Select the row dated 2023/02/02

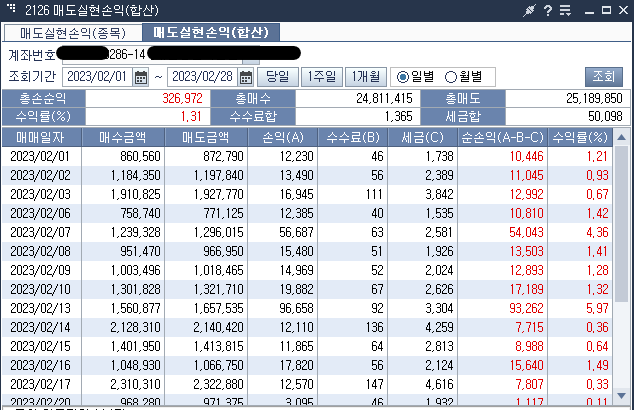(307, 175)
